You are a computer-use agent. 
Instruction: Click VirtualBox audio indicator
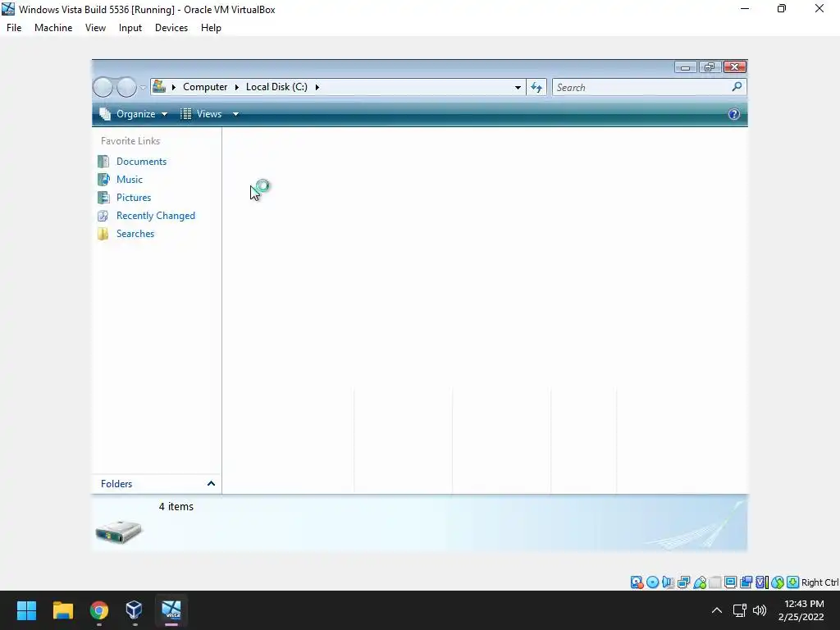point(668,582)
